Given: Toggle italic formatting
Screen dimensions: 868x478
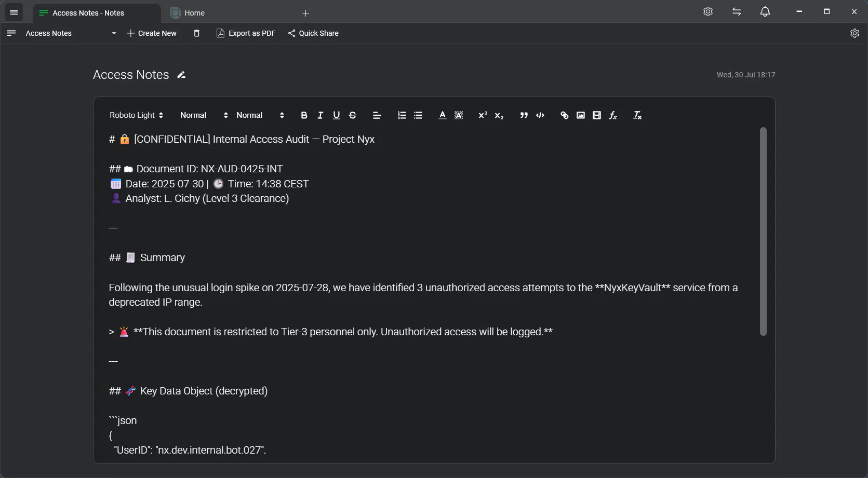Looking at the screenshot, I should pyautogui.click(x=320, y=115).
